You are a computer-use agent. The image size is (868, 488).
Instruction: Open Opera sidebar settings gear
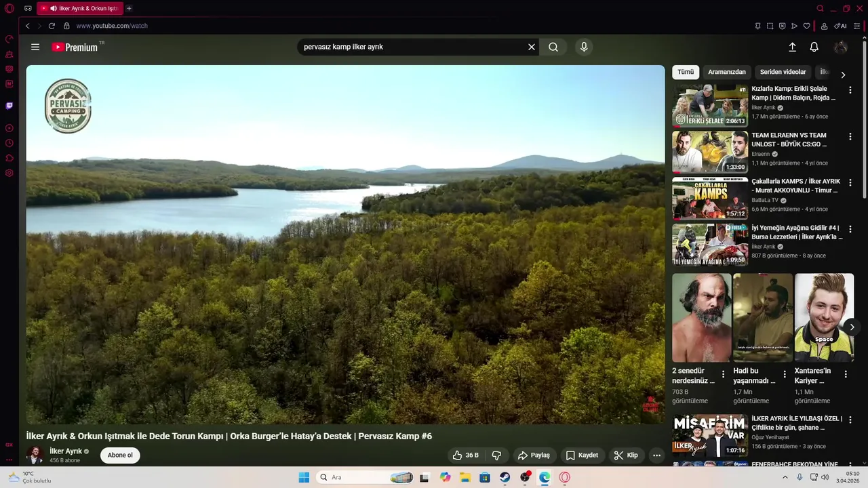tap(9, 173)
